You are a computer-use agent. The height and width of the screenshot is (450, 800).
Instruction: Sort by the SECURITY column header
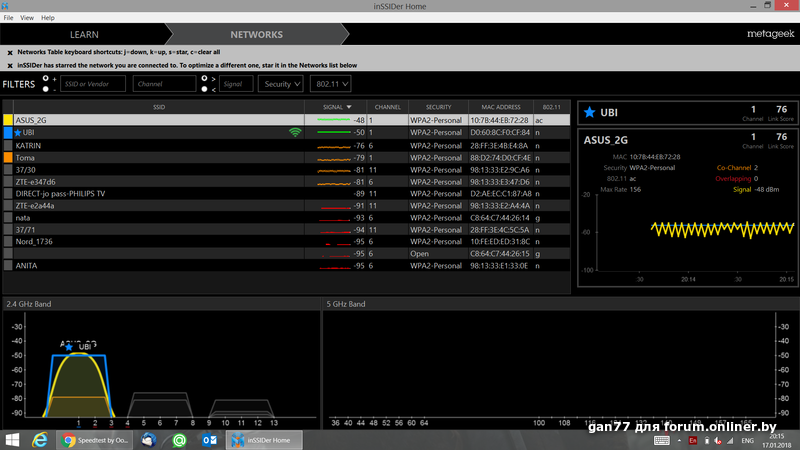[438, 107]
